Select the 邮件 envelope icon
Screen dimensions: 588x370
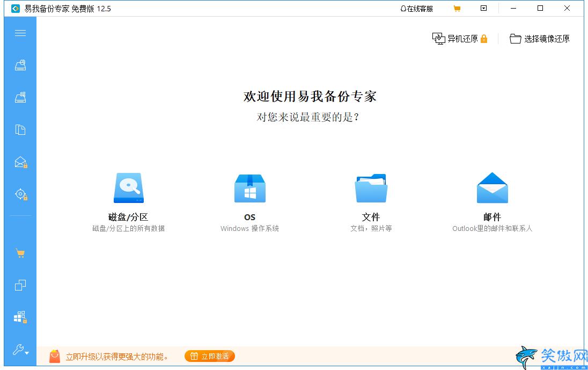(x=492, y=187)
